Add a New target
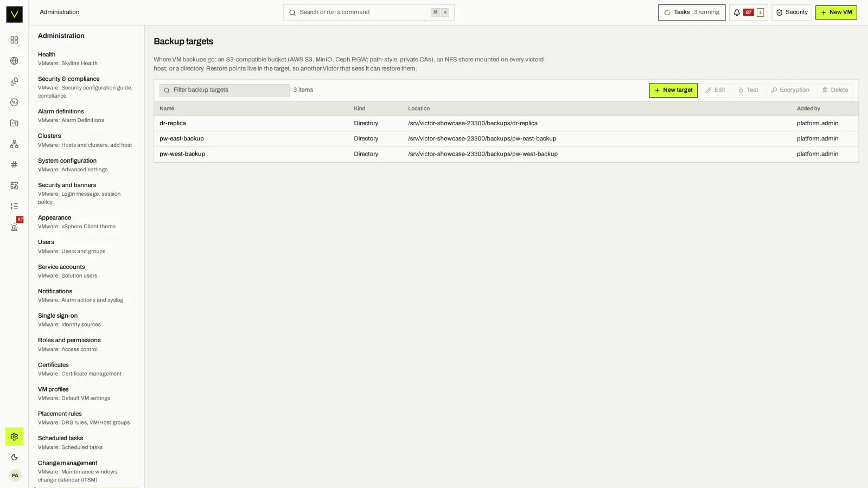 coord(673,90)
